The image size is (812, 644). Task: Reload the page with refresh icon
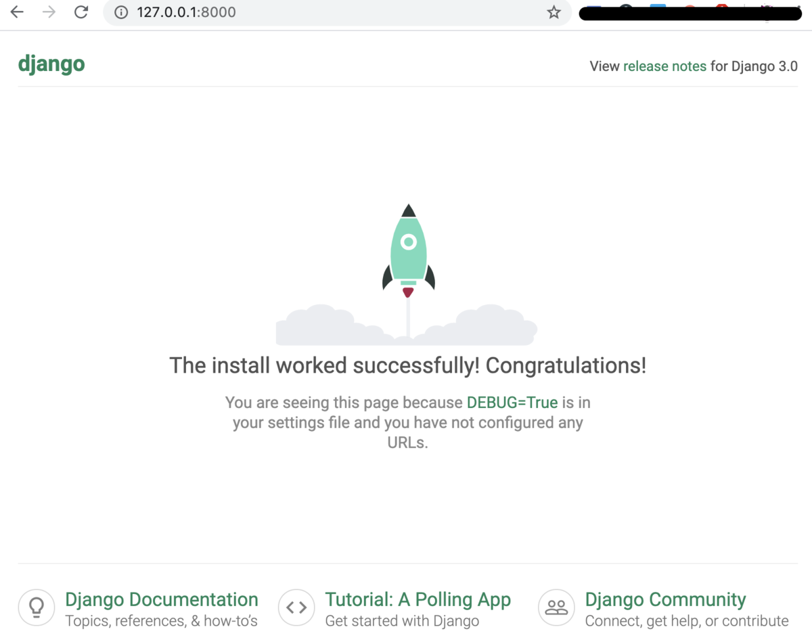[x=81, y=12]
